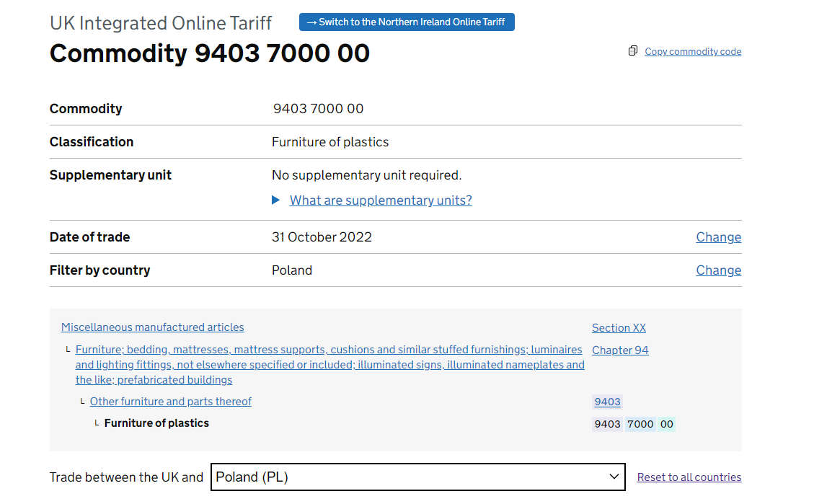Expand the supplementary units disclosure triangle
The height and width of the screenshot is (504, 814).
click(276, 200)
